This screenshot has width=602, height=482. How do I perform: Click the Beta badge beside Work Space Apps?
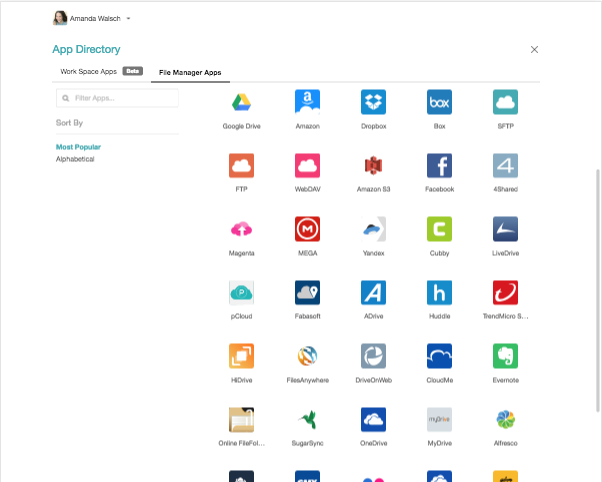[133, 71]
